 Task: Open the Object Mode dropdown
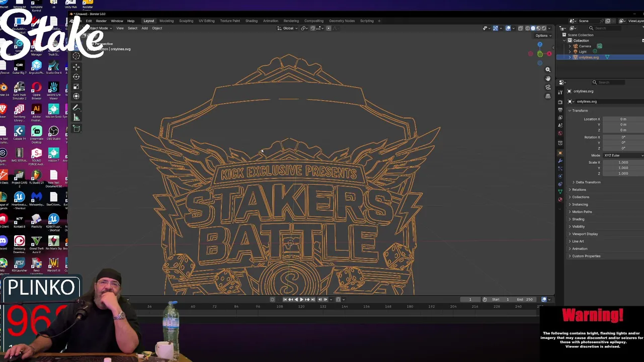(x=98, y=28)
